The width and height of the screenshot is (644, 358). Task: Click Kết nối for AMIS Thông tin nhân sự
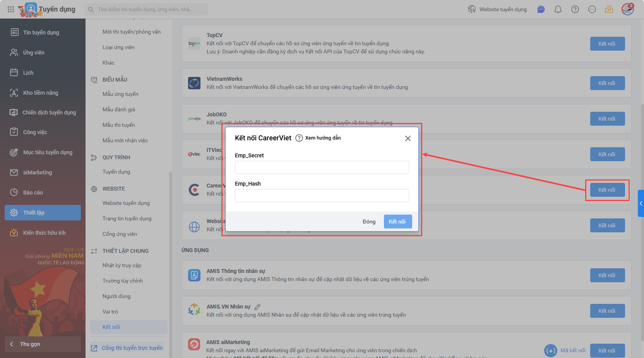(607, 275)
